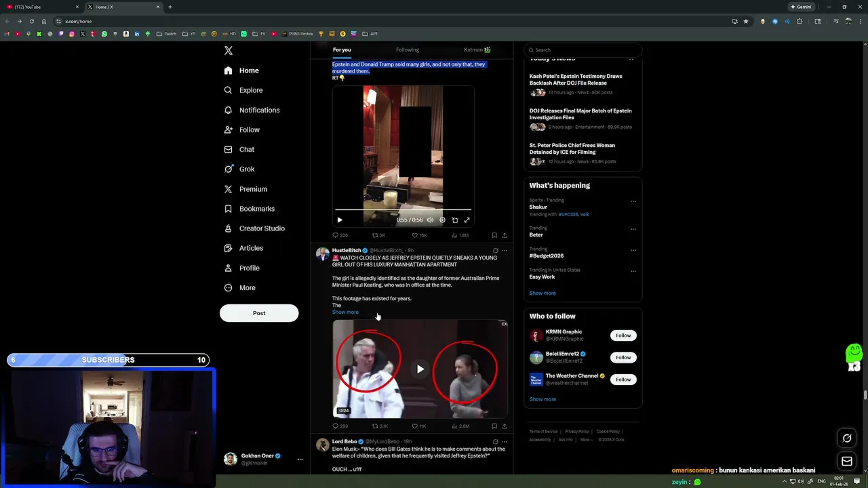Open more options on HustleBitch post
Viewport: 868px width, 488px height.
505,251
